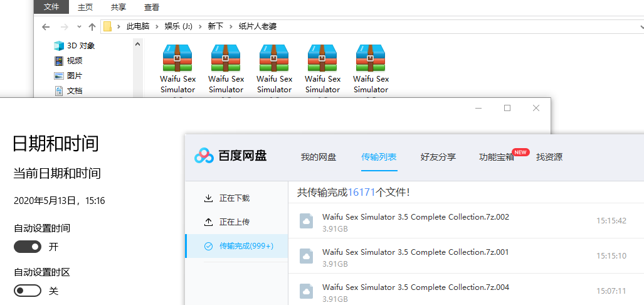Expand the chevron after 新下 breadcrumb
The height and width of the screenshot is (305, 644).
pyautogui.click(x=231, y=27)
